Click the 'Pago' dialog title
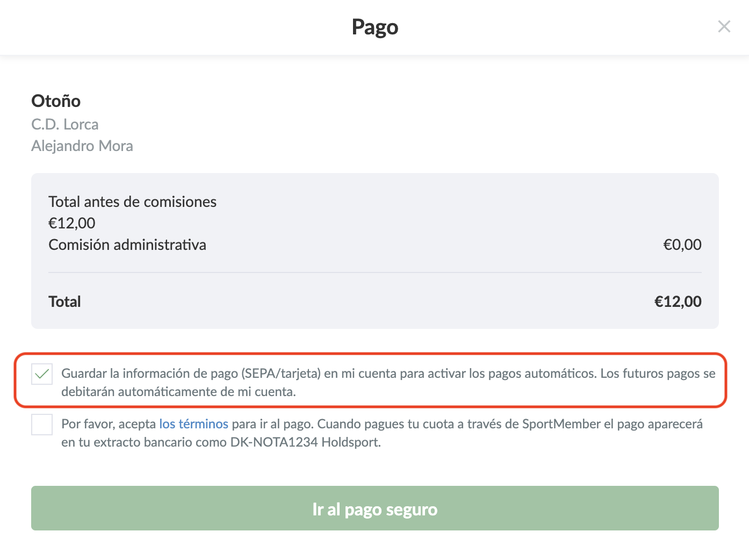 coord(375,27)
